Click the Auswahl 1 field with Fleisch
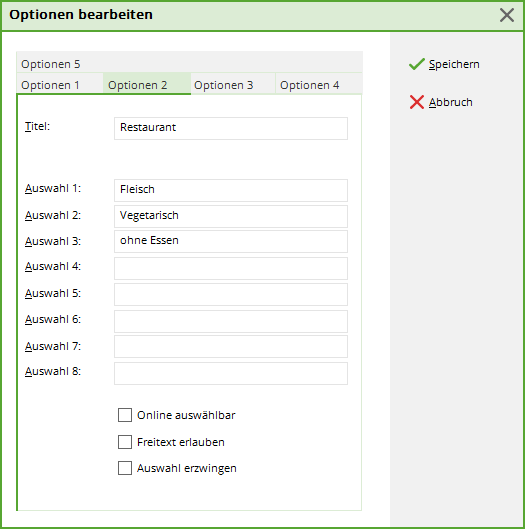This screenshot has height=529, width=525. [x=231, y=190]
